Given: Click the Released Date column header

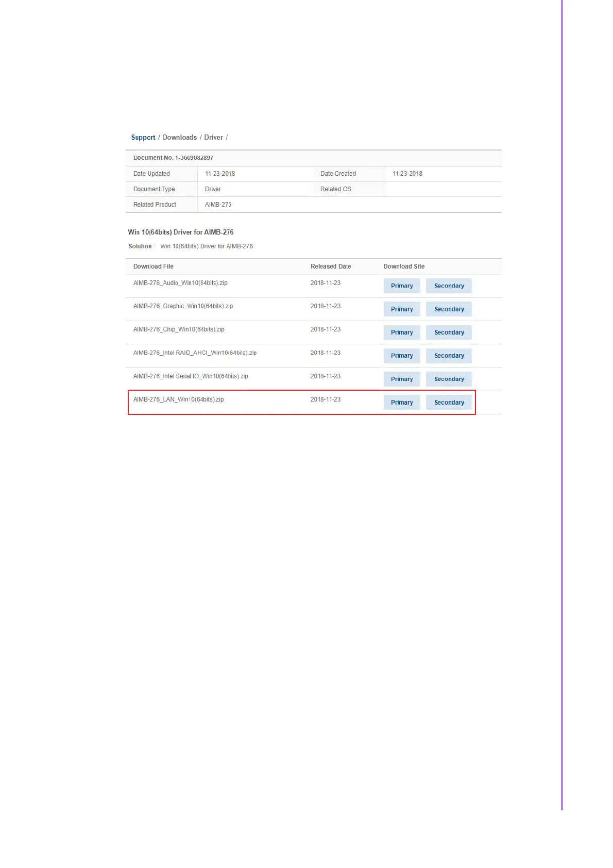Looking at the screenshot, I should [331, 266].
